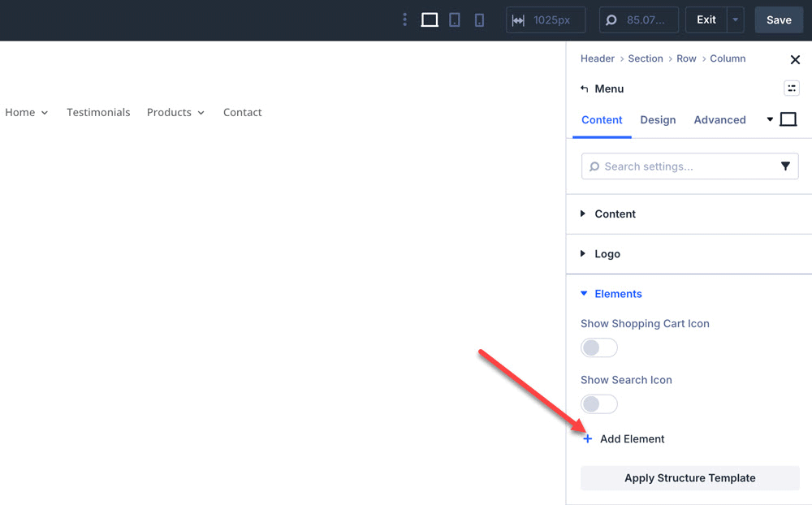812x505 pixels.
Task: Click Apply Structure Template
Action: pyautogui.click(x=689, y=477)
